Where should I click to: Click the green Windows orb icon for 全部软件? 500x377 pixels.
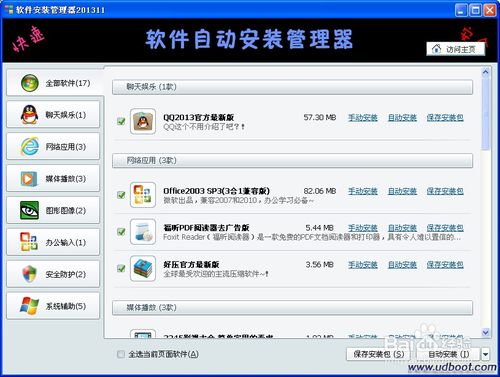(x=30, y=83)
